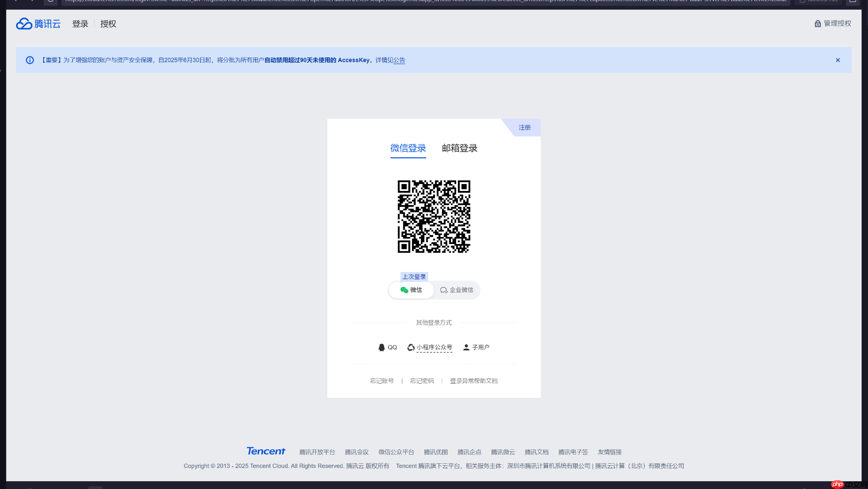Click the info icon in the notice banner
This screenshot has width=868, height=489.
pos(30,60)
